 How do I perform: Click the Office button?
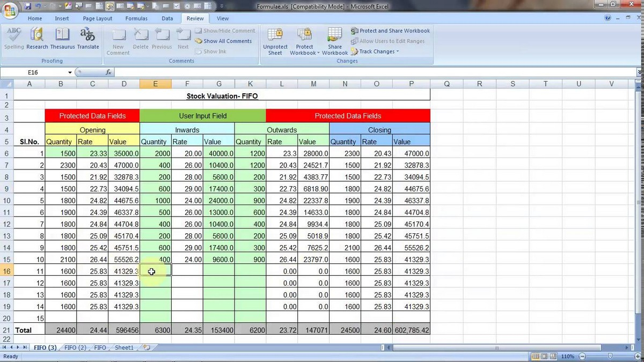(10, 11)
